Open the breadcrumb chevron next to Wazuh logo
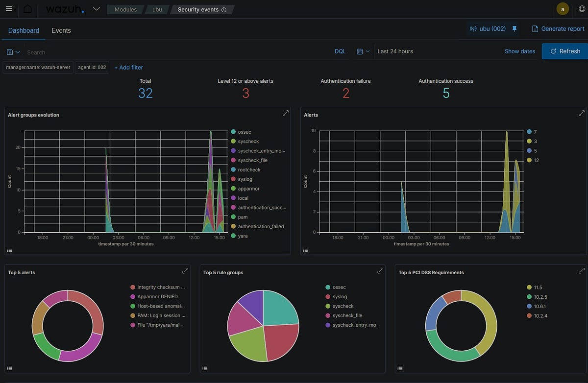 96,9
